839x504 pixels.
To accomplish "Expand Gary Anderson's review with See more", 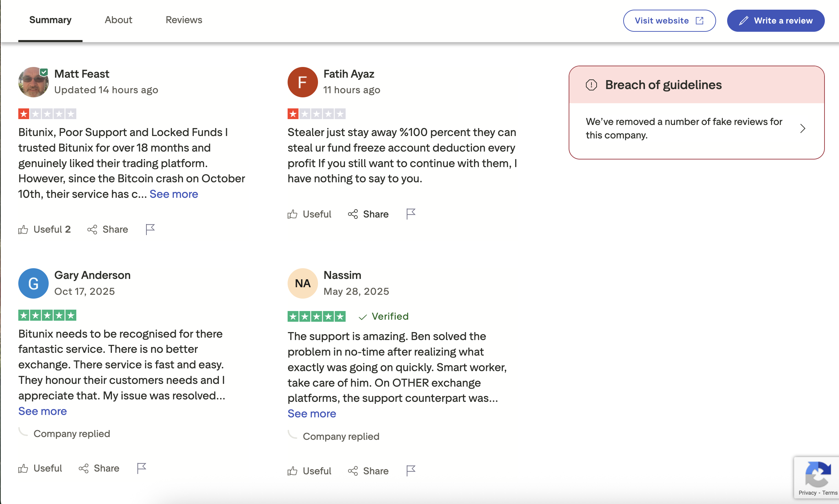I will tap(42, 411).
